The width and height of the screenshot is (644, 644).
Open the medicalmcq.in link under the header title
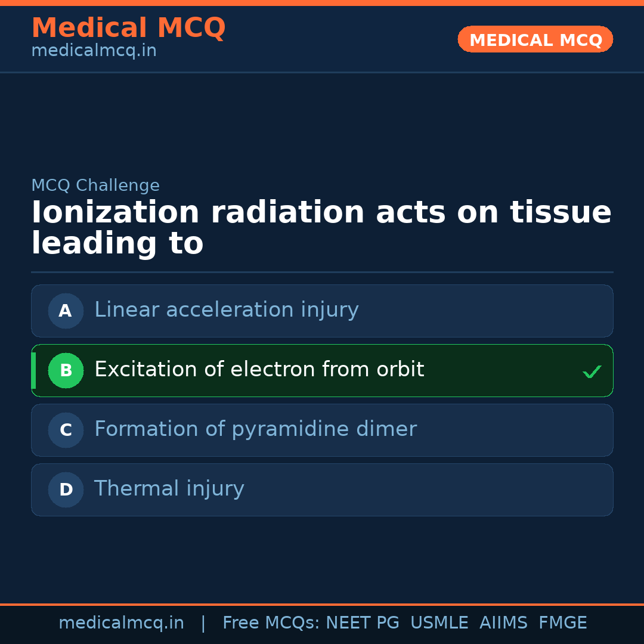click(94, 51)
